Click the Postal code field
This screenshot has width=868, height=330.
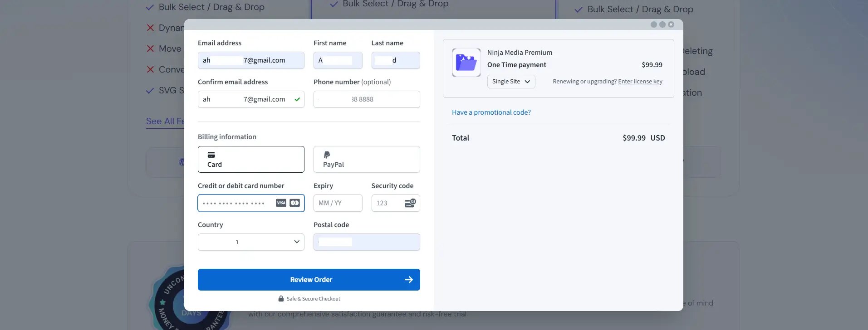(367, 242)
